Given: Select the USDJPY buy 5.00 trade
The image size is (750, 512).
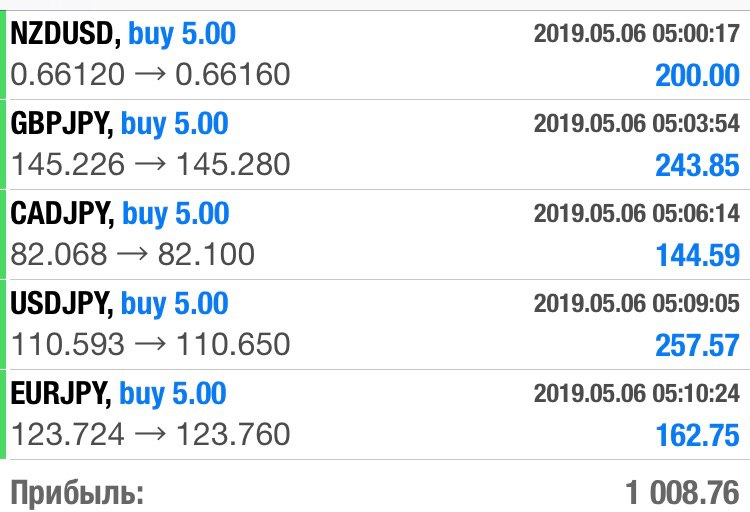Looking at the screenshot, I should click(375, 324).
